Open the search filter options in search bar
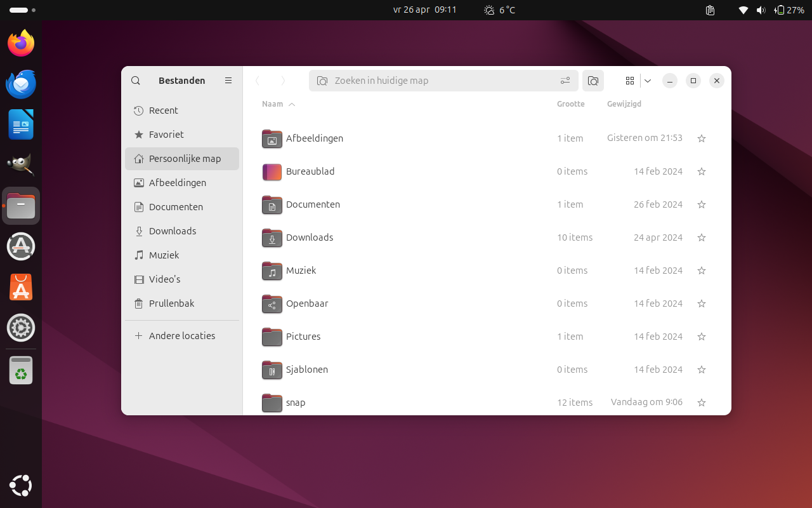 coord(565,81)
